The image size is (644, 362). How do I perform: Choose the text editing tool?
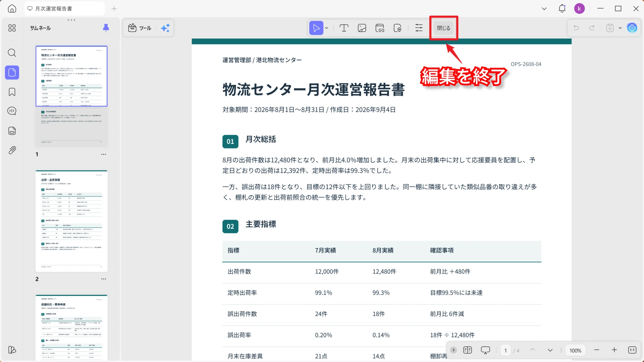coord(344,28)
